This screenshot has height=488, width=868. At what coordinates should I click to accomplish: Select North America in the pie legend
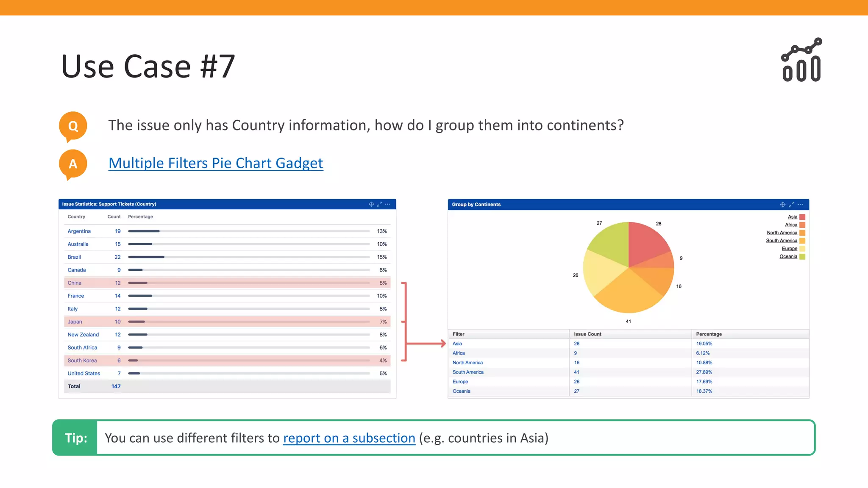pyautogui.click(x=782, y=233)
